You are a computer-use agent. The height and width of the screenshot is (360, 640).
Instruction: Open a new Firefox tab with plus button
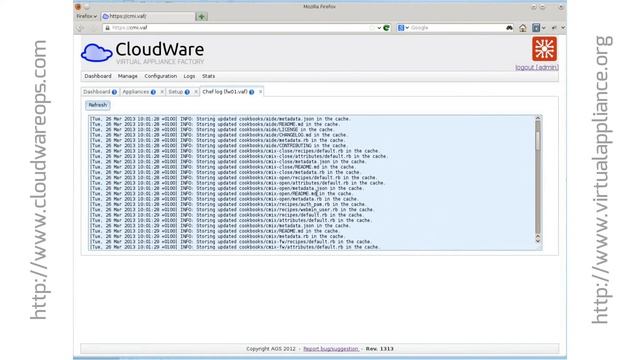coord(201,16)
